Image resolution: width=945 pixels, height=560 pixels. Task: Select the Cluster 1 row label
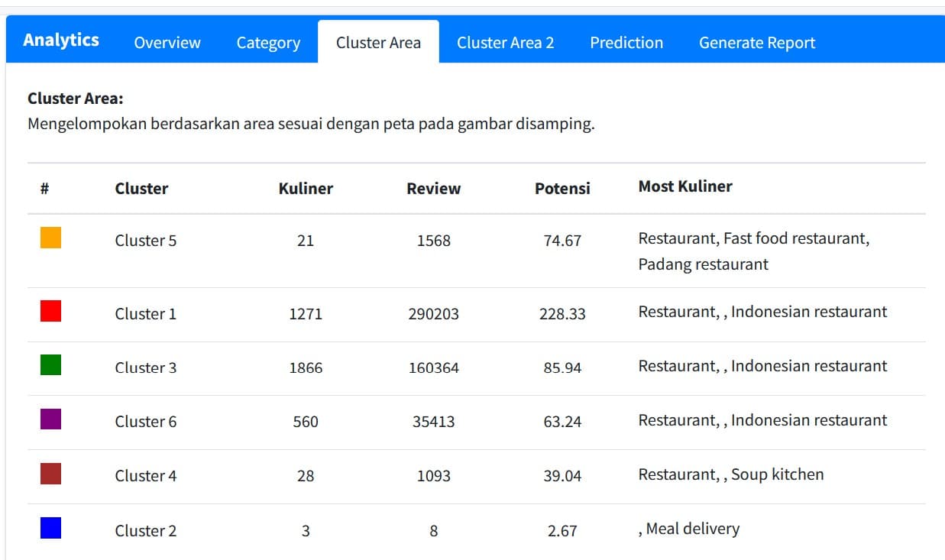pos(145,313)
